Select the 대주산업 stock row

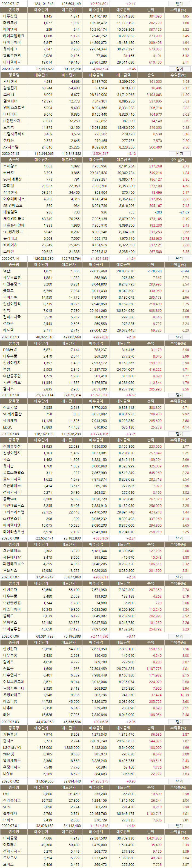click(96, 16)
